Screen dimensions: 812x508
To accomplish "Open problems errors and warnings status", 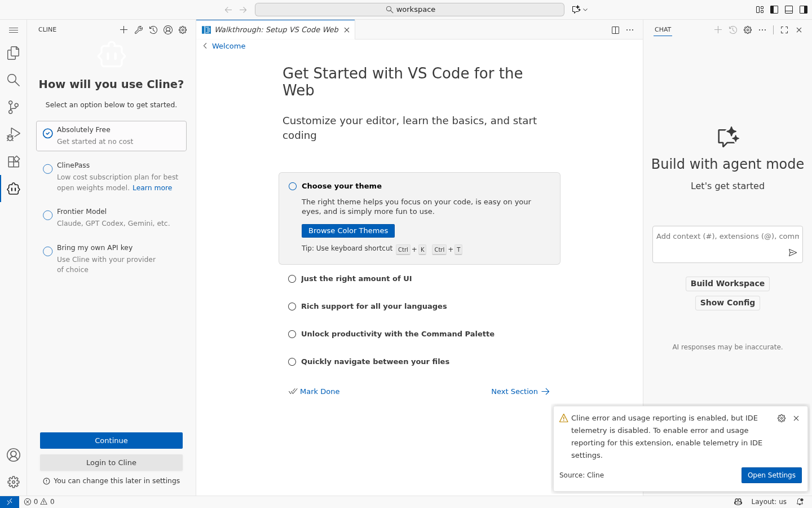I will 39,502.
